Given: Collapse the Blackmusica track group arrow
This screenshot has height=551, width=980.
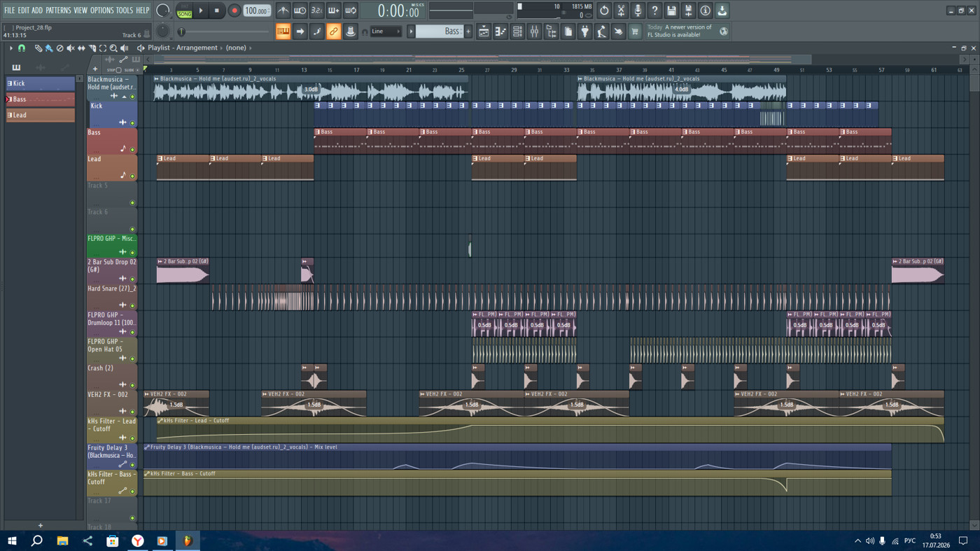Looking at the screenshot, I should [x=125, y=97].
